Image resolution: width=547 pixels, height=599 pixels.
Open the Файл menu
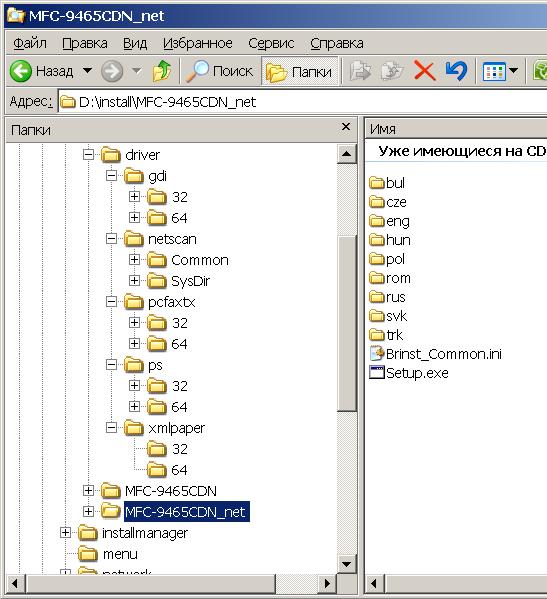30,43
